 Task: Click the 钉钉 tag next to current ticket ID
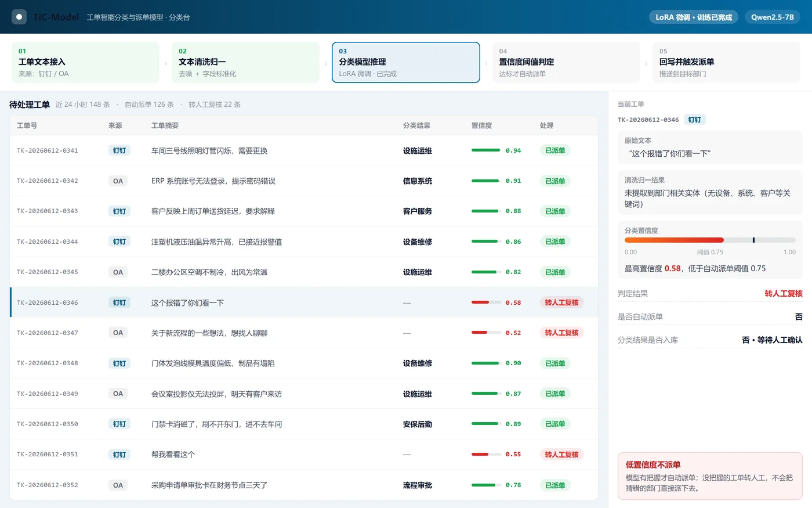[694, 120]
